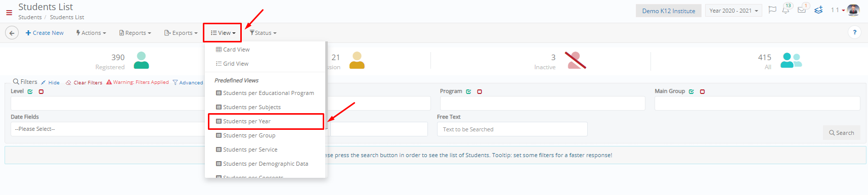Click the Free Text search input field
Screen dimensions: 868x195
point(512,129)
